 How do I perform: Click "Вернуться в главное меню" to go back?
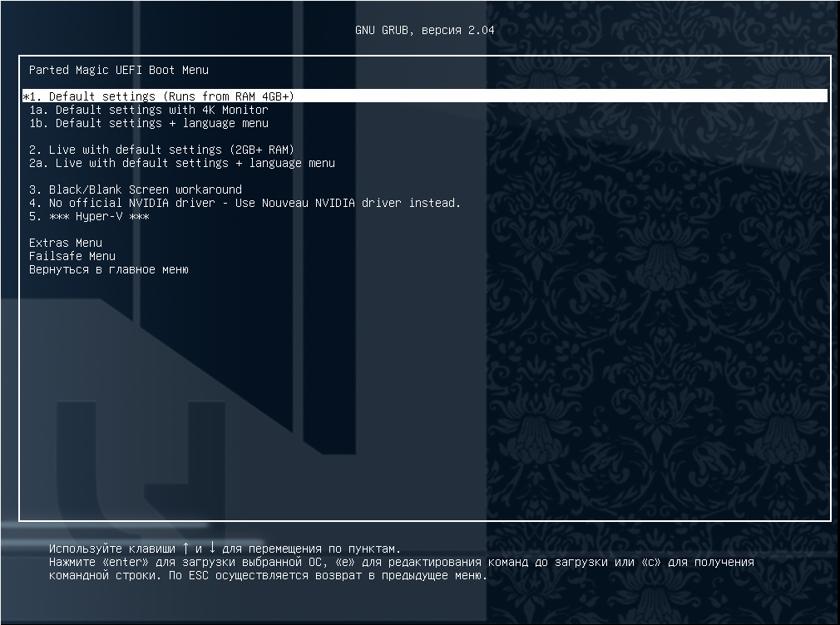(x=108, y=269)
